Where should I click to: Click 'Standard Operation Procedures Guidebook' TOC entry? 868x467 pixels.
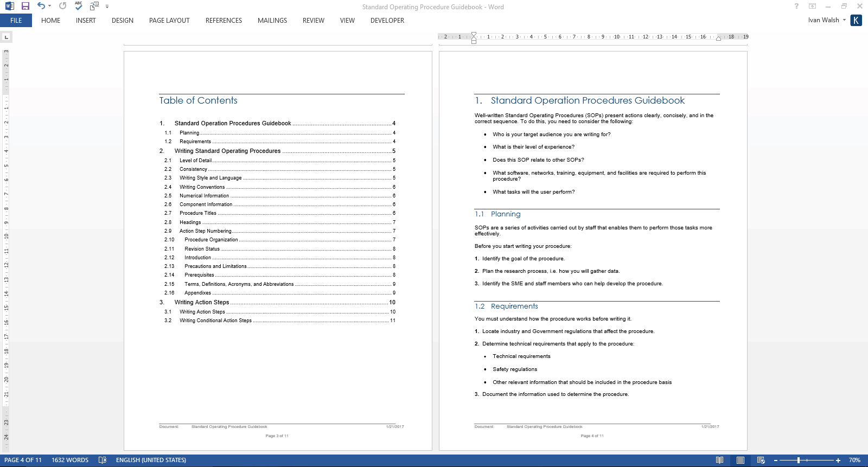coord(233,124)
